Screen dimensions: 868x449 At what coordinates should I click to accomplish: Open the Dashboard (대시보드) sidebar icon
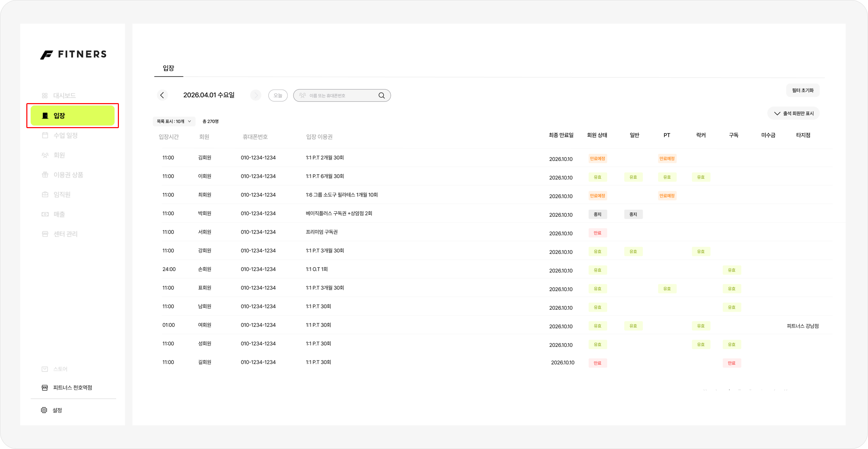[x=45, y=96]
